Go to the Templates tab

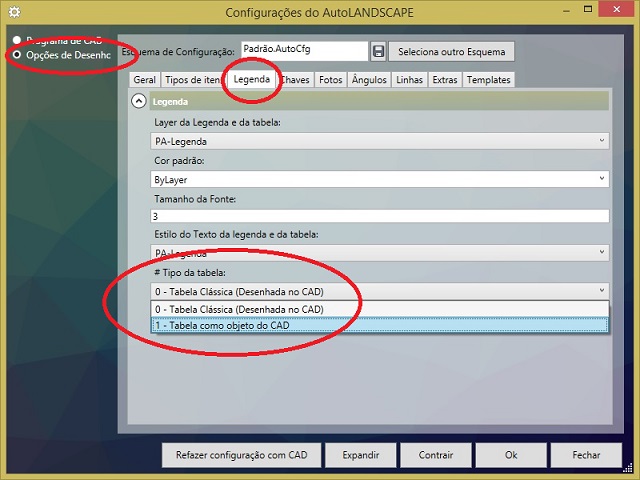tap(488, 80)
